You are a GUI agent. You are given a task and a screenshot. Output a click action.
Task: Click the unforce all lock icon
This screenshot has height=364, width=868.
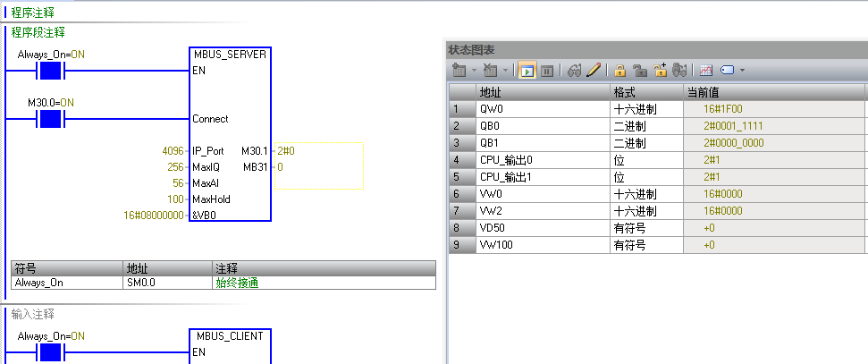(x=661, y=70)
